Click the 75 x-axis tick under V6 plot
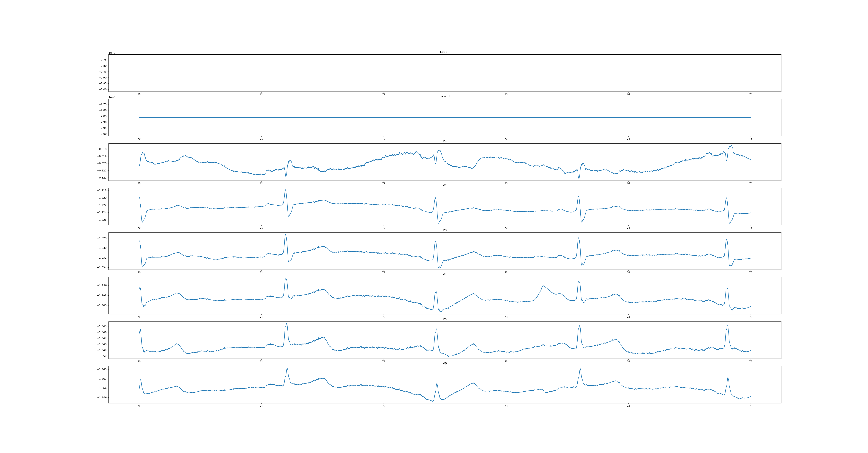 [750, 406]
